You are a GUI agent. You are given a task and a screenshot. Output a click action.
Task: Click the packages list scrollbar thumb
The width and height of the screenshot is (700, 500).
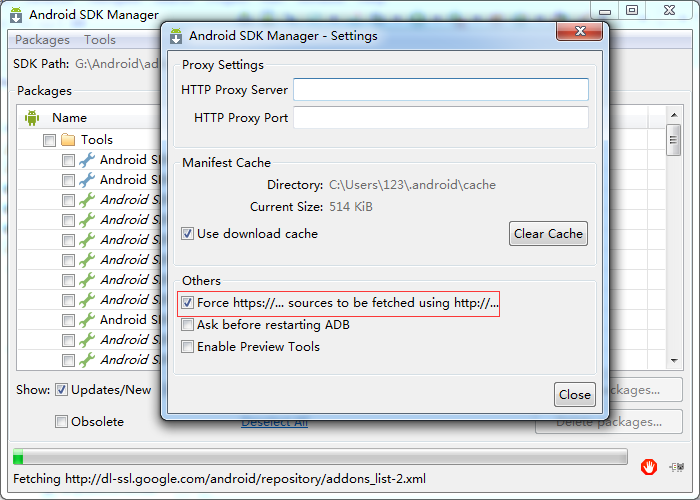(x=674, y=140)
